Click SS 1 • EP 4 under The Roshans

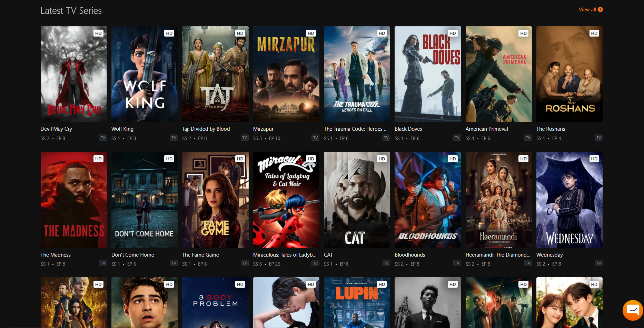pyautogui.click(x=549, y=138)
